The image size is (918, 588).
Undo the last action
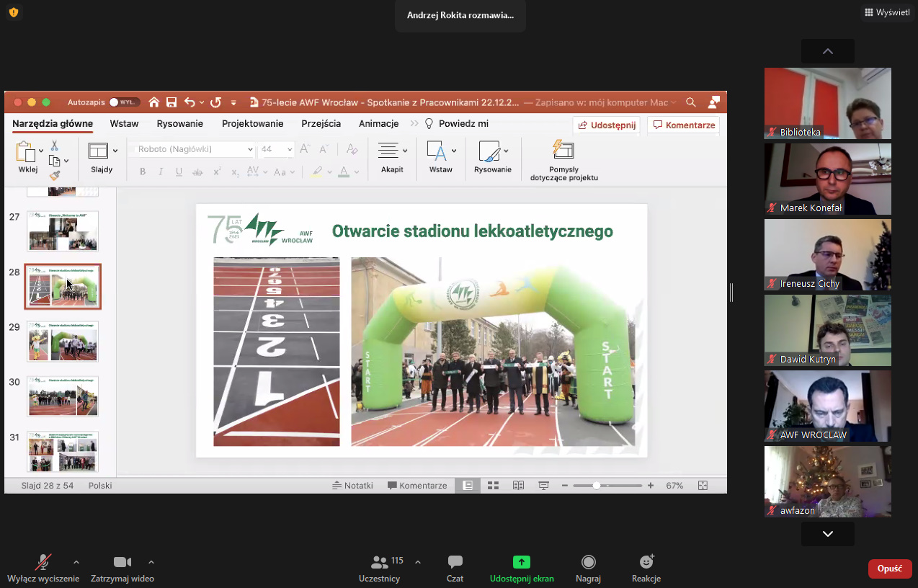(x=190, y=102)
